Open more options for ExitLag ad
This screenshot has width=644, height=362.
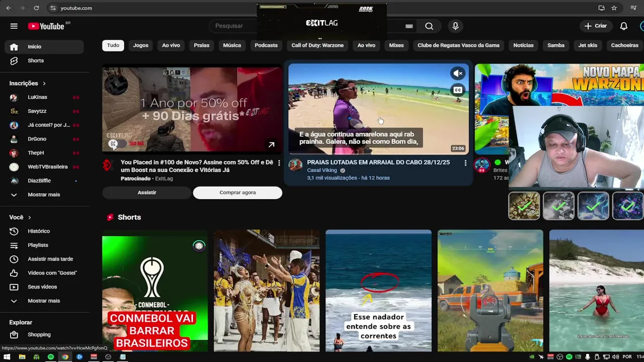coord(279,163)
